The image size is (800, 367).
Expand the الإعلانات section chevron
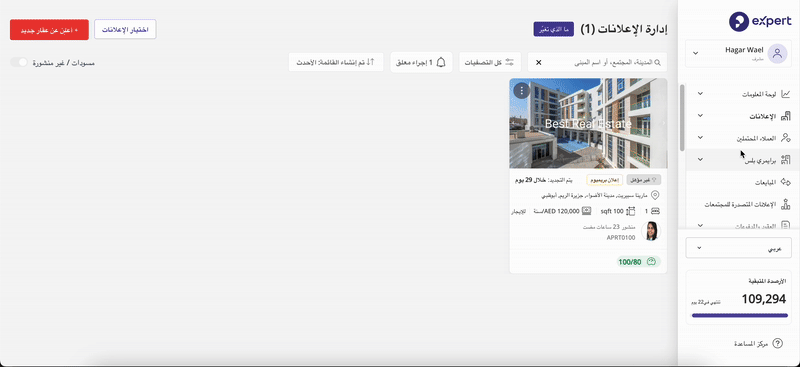tap(700, 116)
